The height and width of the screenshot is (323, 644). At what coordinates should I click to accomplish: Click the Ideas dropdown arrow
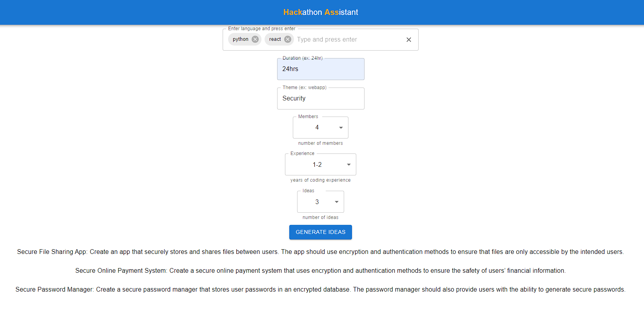(337, 202)
